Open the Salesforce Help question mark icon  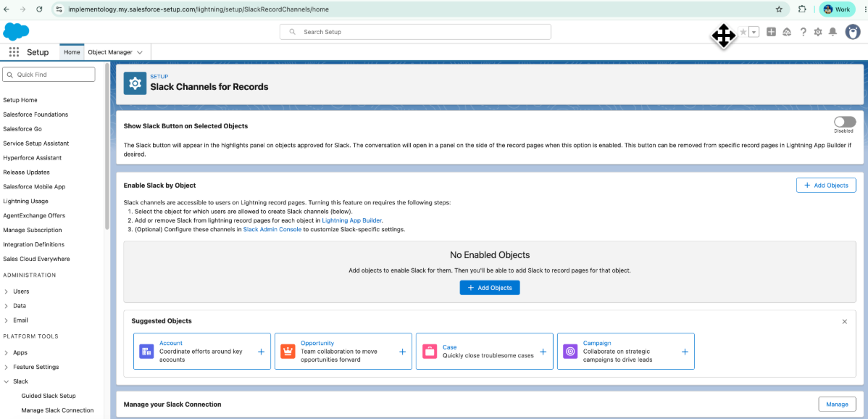804,32
